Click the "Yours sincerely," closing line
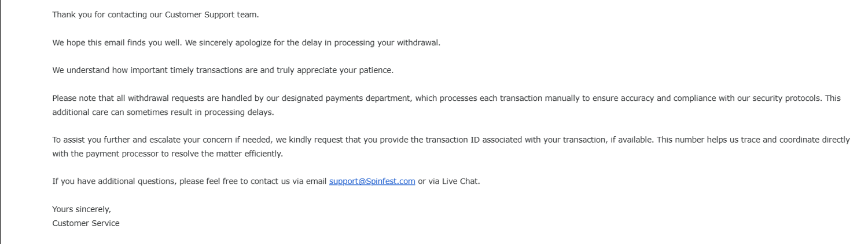 tap(82, 209)
